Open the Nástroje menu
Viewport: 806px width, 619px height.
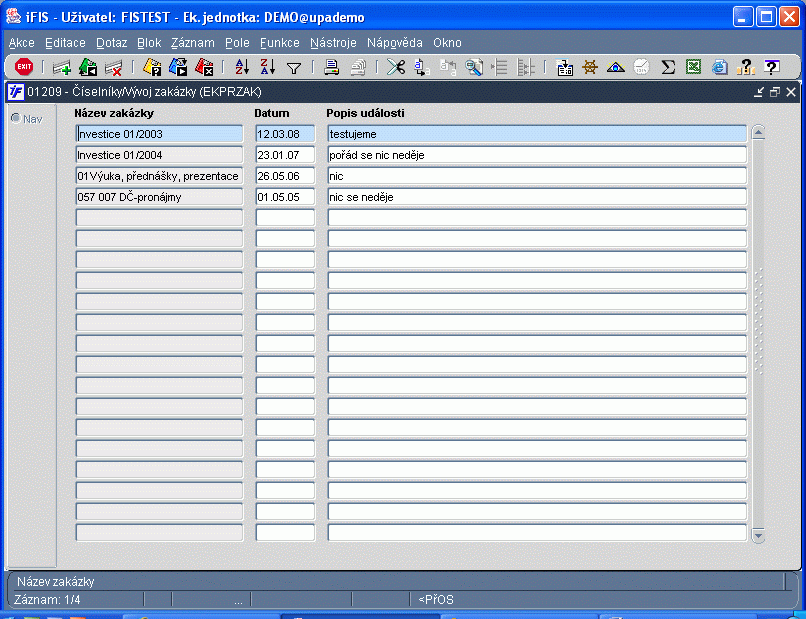(333, 43)
